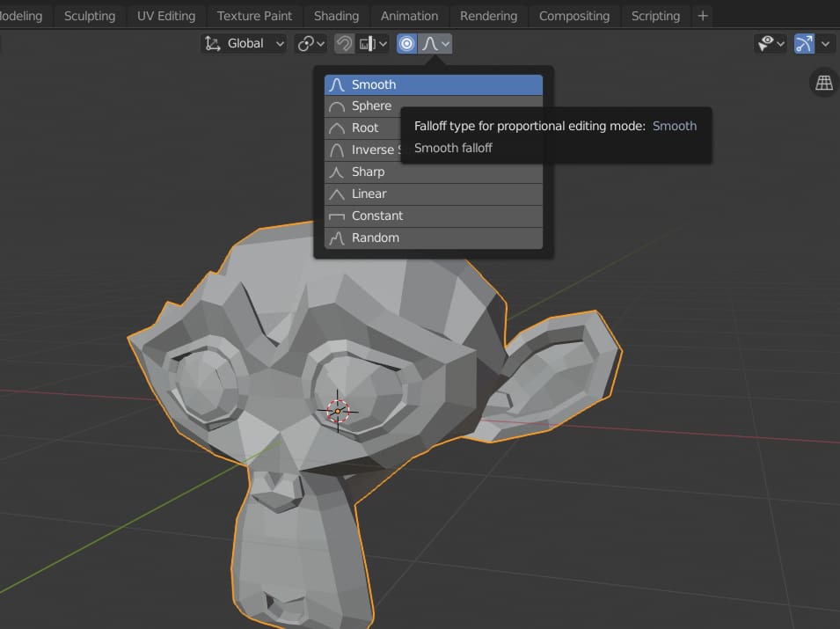Viewport: 840px width, 629px height.
Task: Open the pivot point dropdown
Action: coord(310,43)
